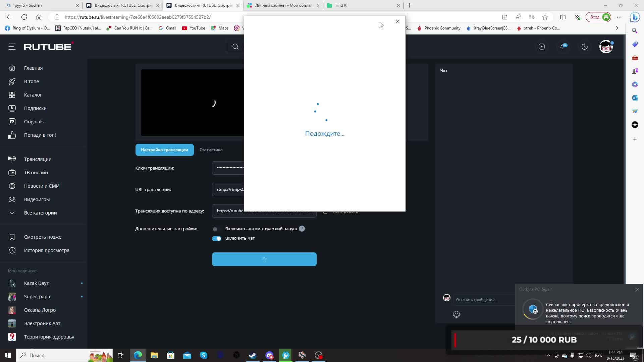This screenshot has height=362, width=644.
Task: Click help icon next to auto-start
Action: coord(302,229)
